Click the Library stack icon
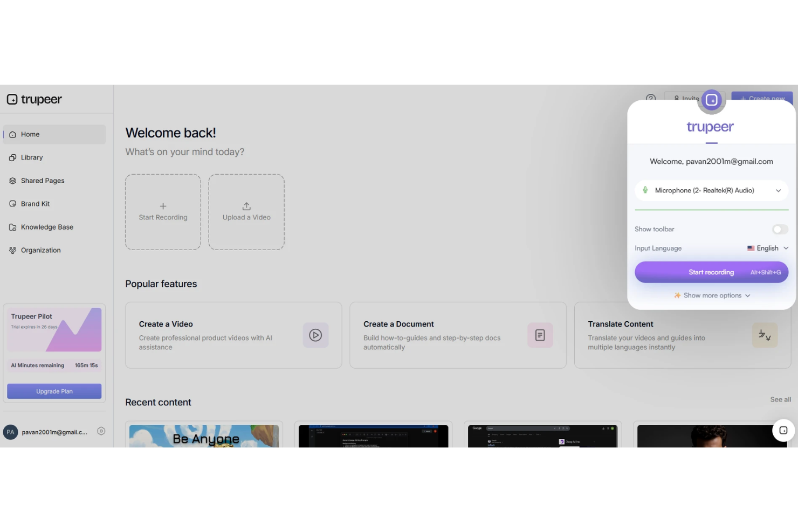This screenshot has width=798, height=532. pyautogui.click(x=12, y=157)
